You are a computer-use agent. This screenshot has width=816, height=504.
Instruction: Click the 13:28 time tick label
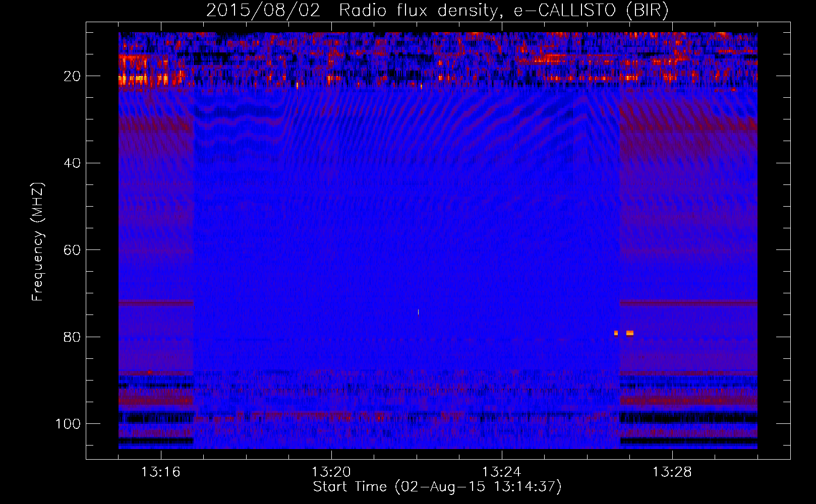672,472
